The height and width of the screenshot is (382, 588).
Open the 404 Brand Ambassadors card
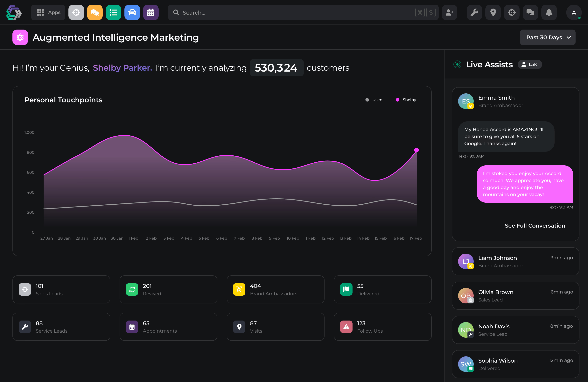[x=276, y=289]
